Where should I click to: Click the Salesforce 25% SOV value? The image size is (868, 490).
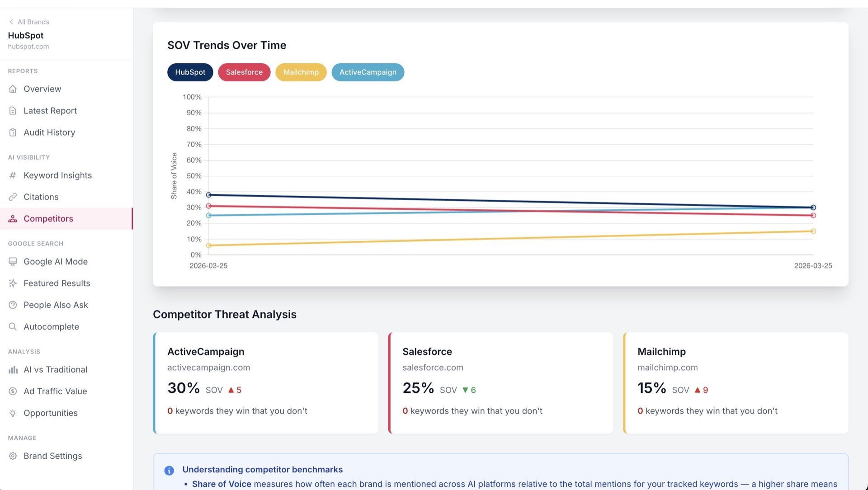point(418,388)
